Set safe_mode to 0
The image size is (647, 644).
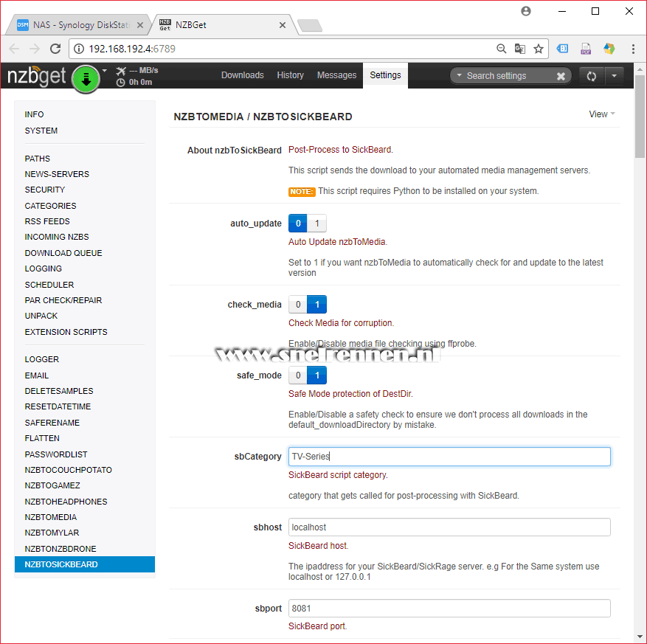(x=298, y=375)
